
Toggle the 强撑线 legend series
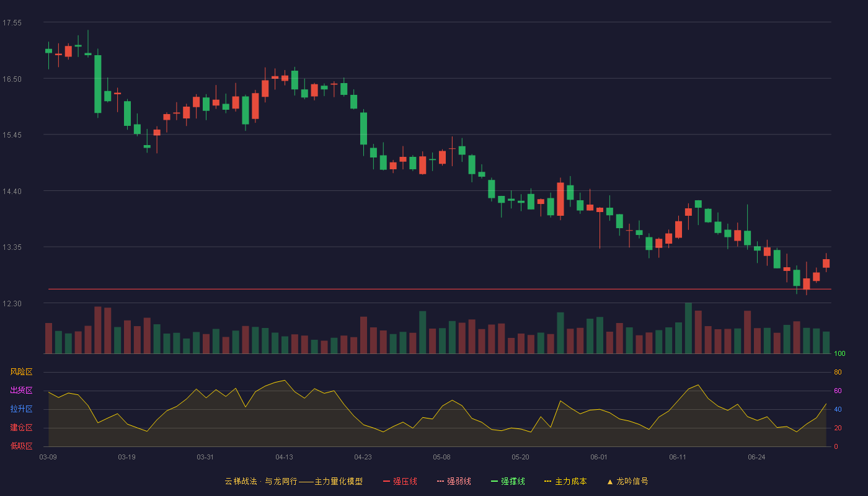point(508,481)
